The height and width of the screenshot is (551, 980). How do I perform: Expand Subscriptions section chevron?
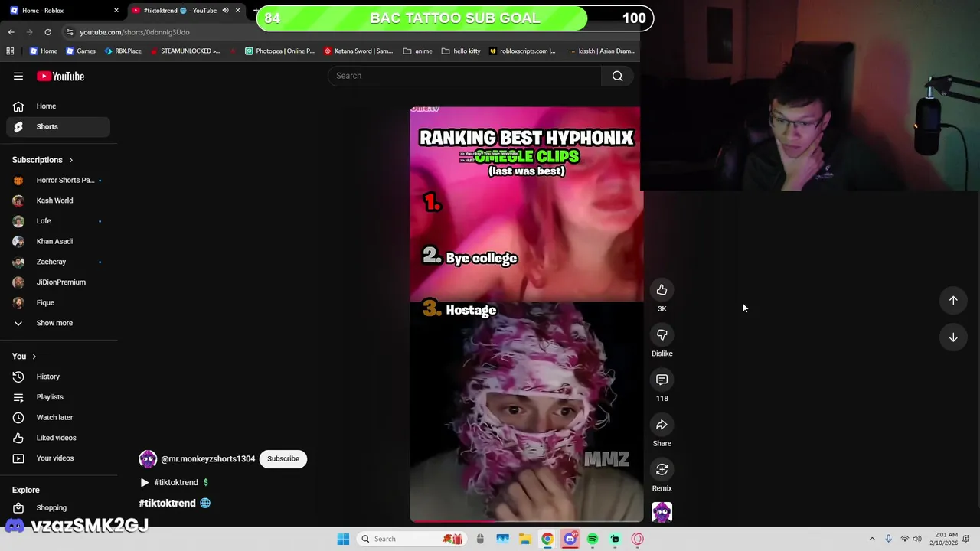pos(70,160)
